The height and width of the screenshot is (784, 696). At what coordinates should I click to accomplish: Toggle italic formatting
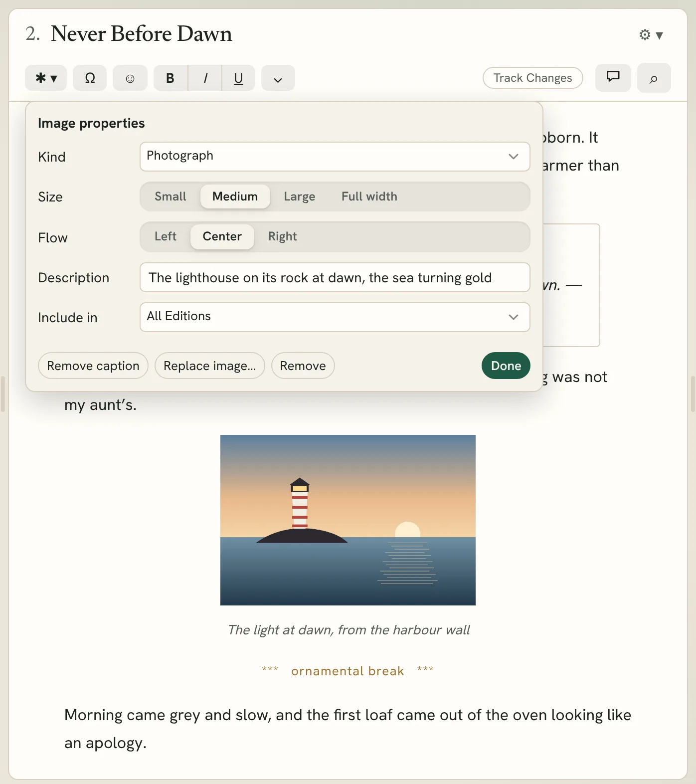(205, 78)
